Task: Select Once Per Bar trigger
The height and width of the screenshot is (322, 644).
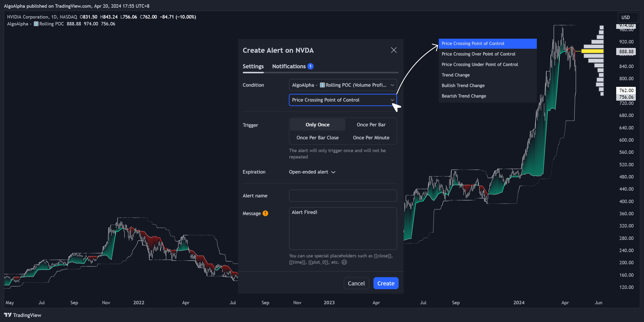Action: pos(371,125)
